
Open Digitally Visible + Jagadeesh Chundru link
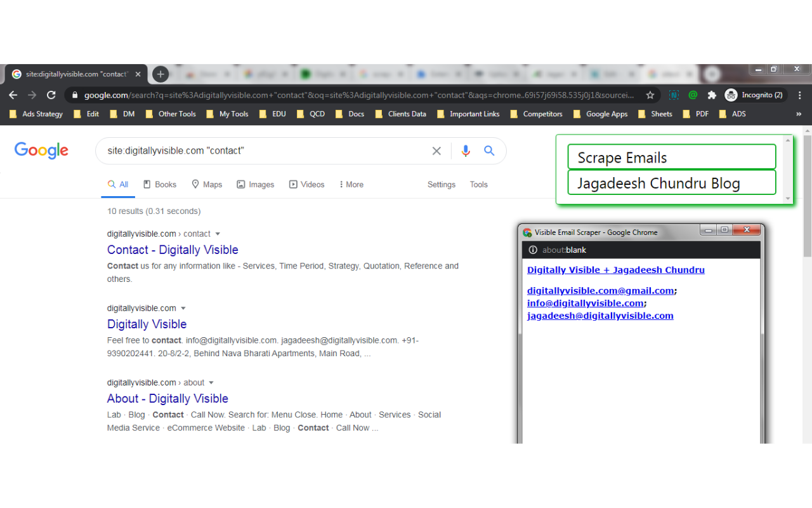pyautogui.click(x=615, y=270)
